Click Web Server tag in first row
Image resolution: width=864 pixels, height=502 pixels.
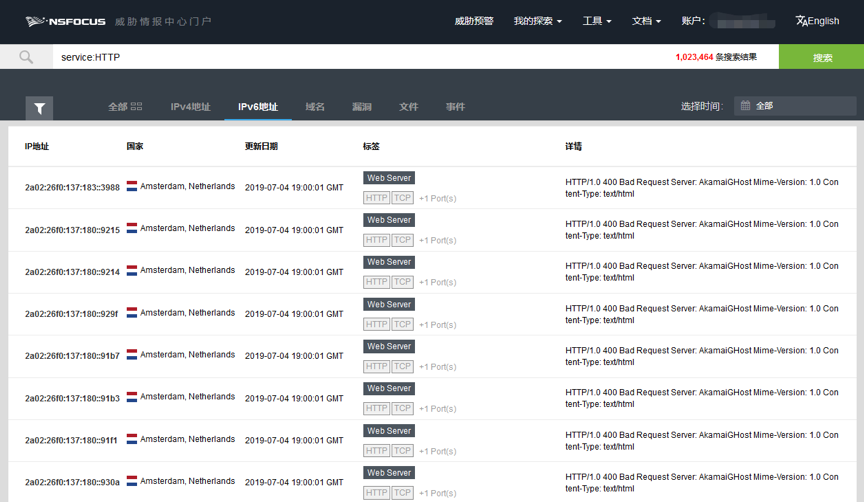pos(388,178)
